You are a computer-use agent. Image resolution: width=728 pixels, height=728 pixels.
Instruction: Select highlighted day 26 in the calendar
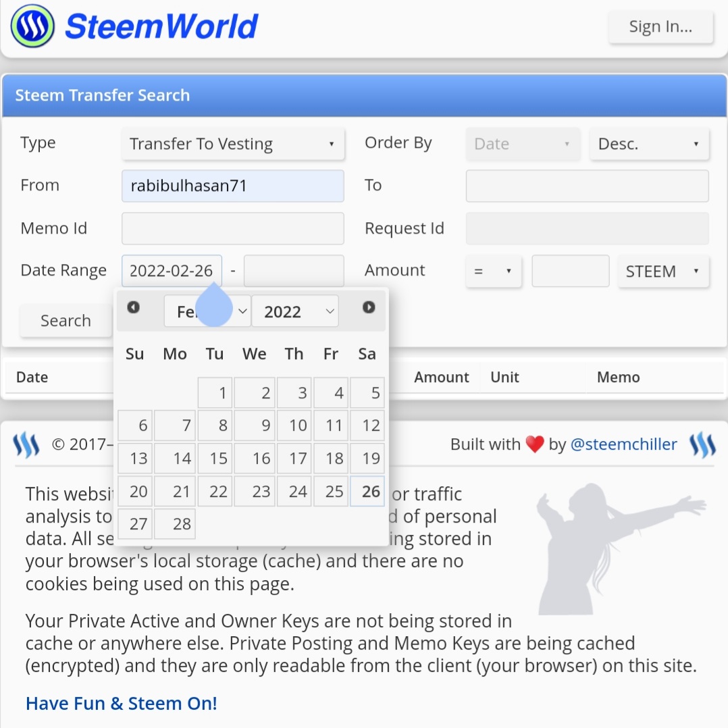tap(367, 491)
